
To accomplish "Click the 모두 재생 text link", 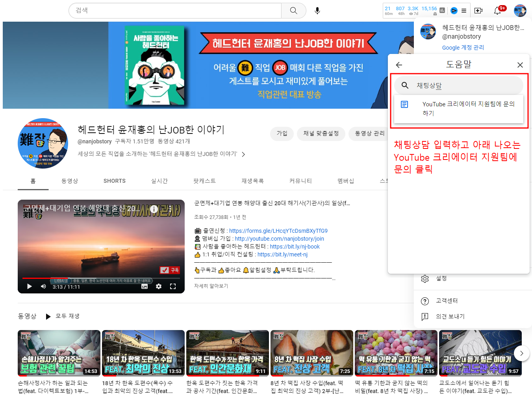I will click(68, 316).
